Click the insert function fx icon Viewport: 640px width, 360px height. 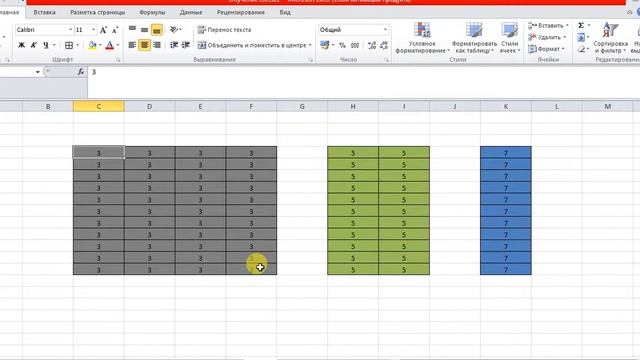(81, 72)
